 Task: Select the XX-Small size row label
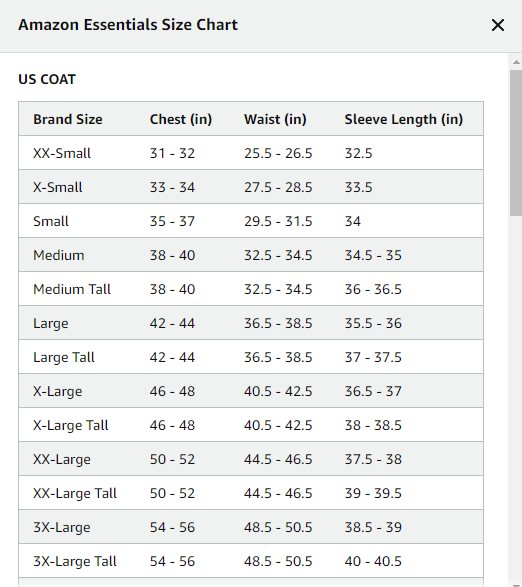[62, 153]
